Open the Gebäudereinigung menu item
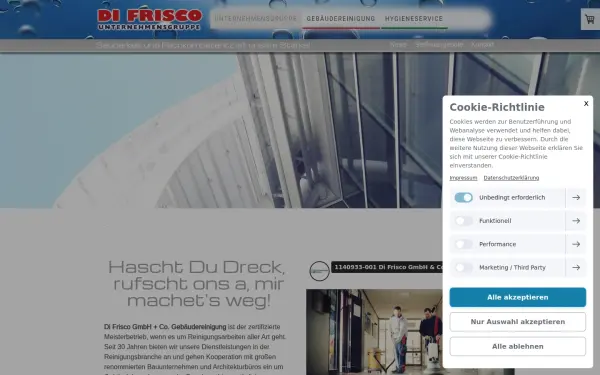 (341, 18)
